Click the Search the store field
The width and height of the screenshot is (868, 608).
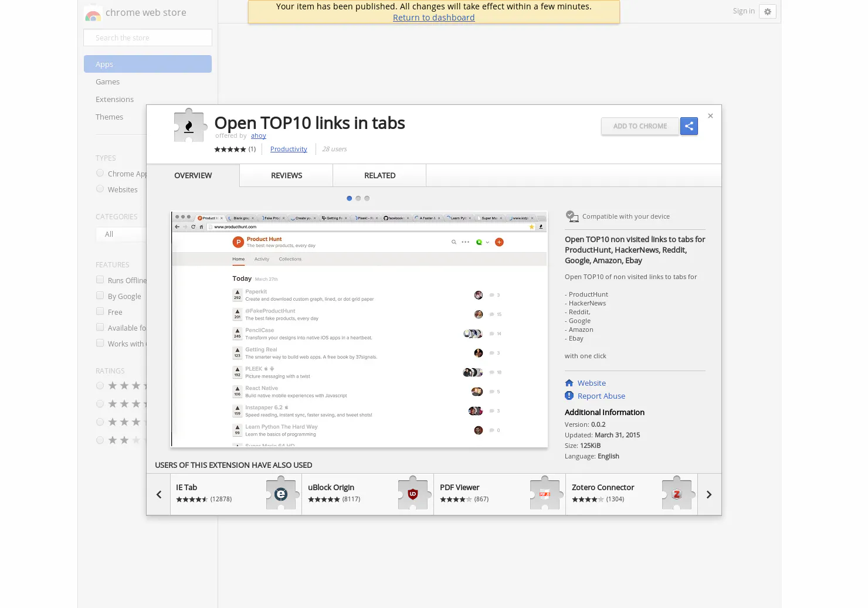[148, 38]
